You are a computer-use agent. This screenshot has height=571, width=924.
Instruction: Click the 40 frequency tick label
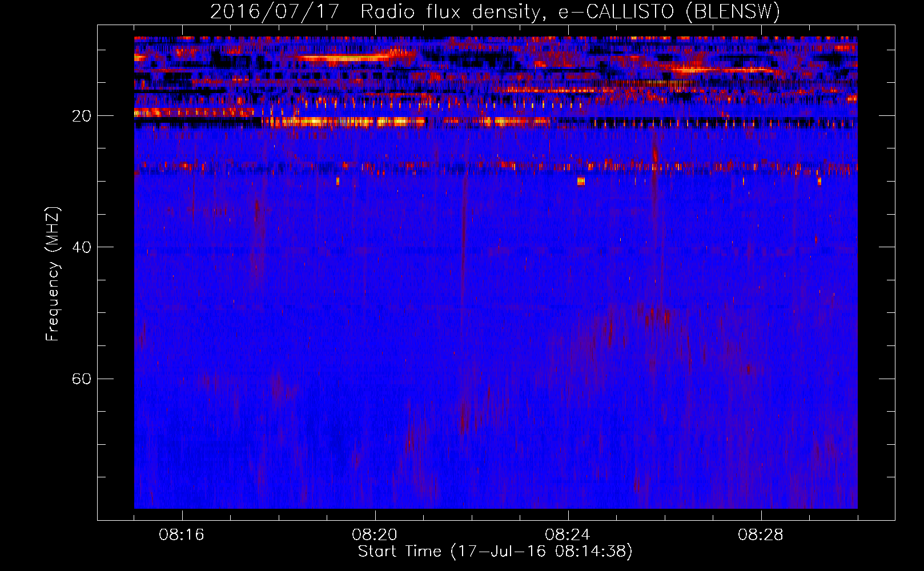(81, 247)
